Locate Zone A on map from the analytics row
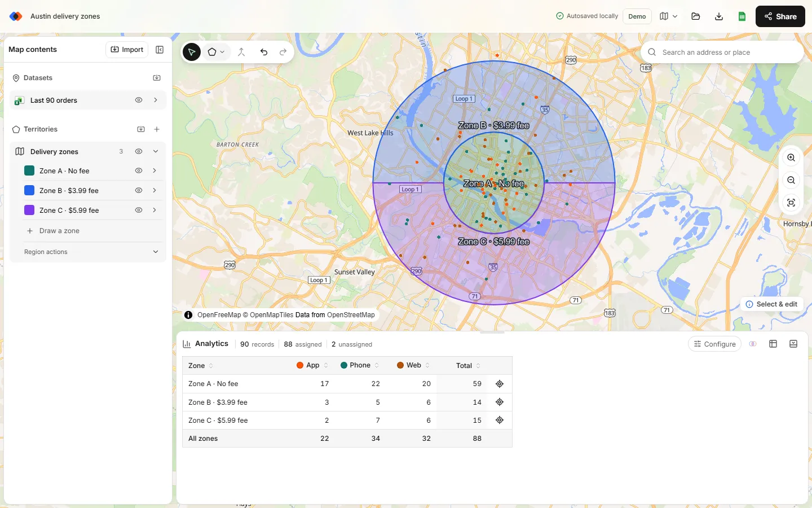 click(500, 384)
